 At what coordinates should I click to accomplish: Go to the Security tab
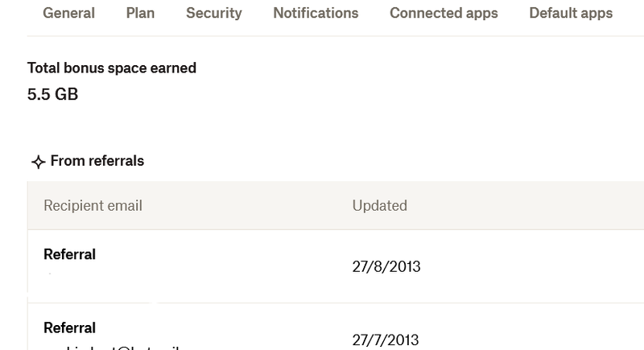coord(213,13)
